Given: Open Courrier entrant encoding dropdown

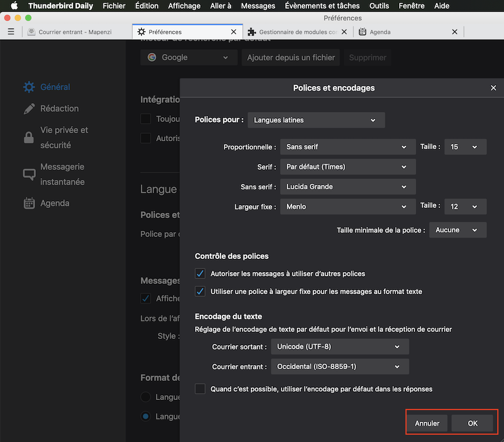Looking at the screenshot, I should [x=339, y=367].
